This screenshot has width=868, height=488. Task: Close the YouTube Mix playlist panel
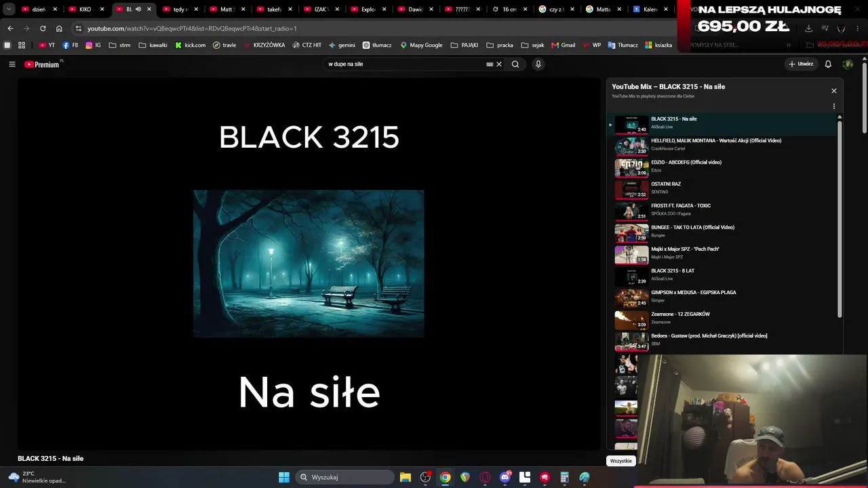coord(834,91)
